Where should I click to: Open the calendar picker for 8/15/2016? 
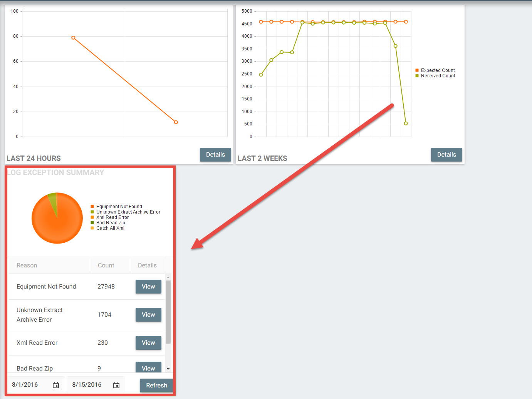tap(116, 385)
